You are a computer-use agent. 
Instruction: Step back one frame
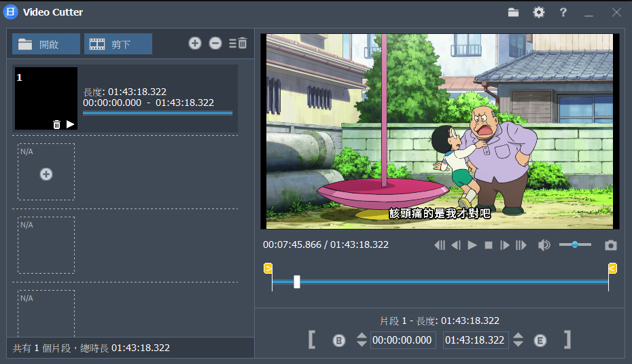[456, 244]
